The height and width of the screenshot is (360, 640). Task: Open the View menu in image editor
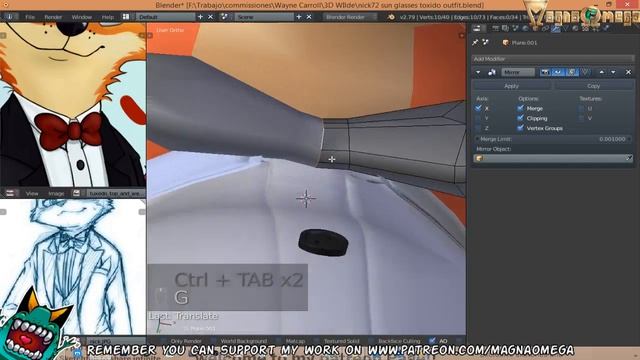pos(32,193)
